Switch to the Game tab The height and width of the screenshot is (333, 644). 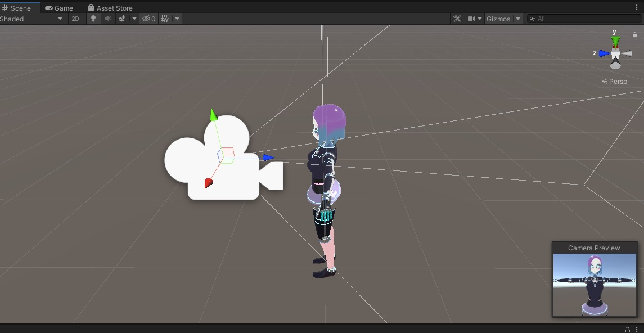tap(58, 7)
